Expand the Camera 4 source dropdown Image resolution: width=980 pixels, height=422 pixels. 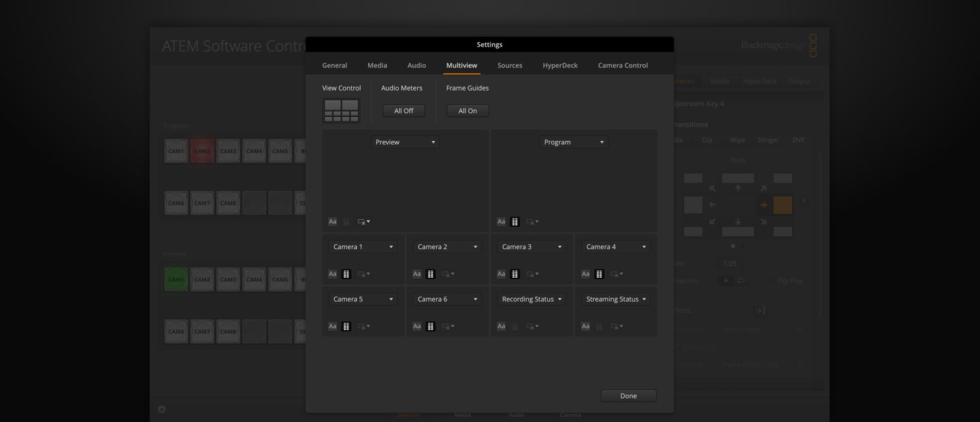pyautogui.click(x=615, y=247)
